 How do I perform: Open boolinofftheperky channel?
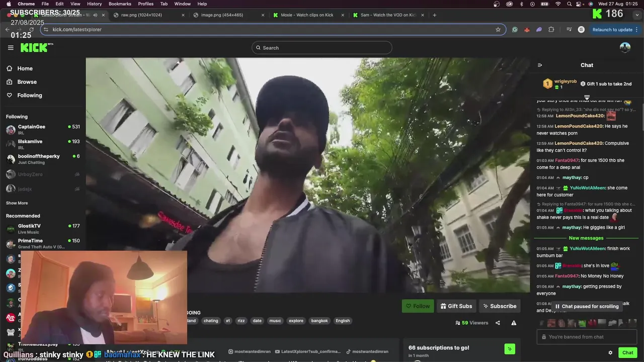(43, 159)
